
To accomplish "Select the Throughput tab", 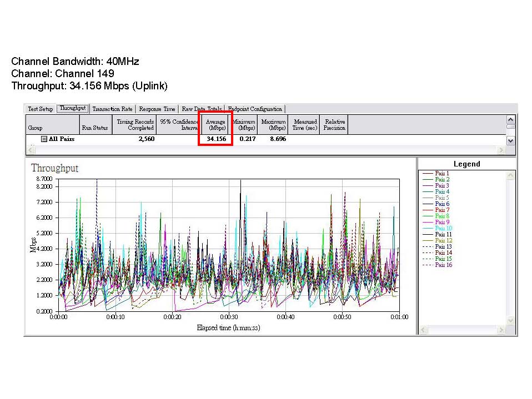I will coord(73,108).
